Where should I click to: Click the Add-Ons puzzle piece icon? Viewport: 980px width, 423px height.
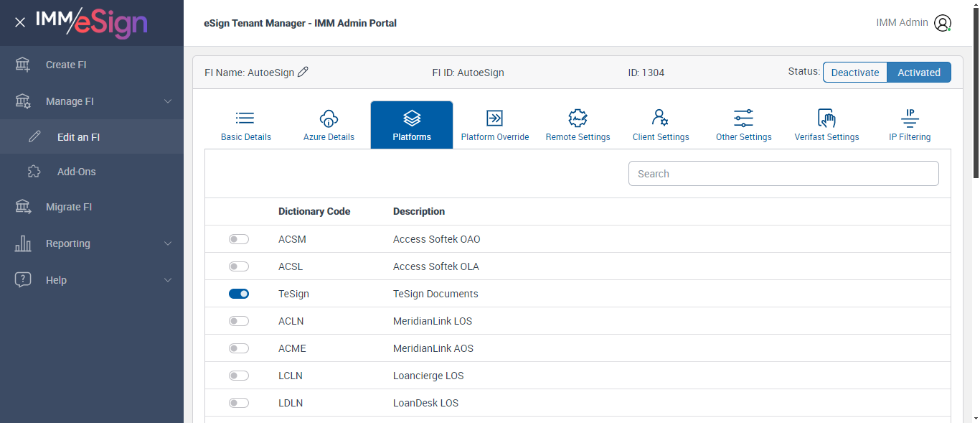point(34,172)
